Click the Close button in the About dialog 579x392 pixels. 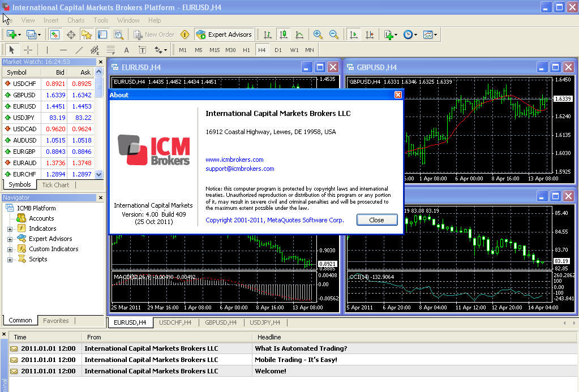pos(376,220)
